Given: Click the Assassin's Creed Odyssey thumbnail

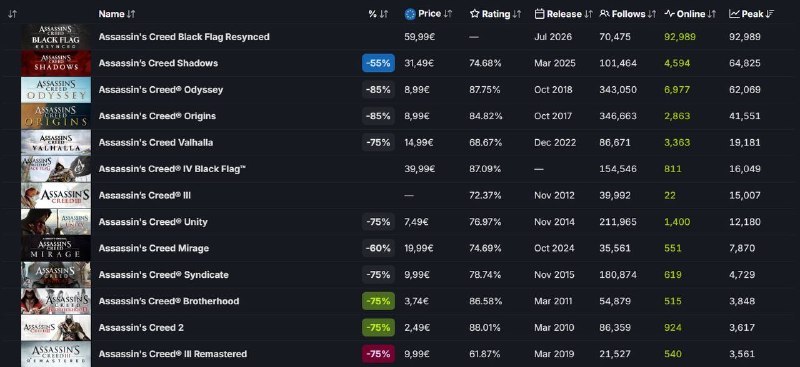Looking at the screenshot, I should pyautogui.click(x=56, y=90).
